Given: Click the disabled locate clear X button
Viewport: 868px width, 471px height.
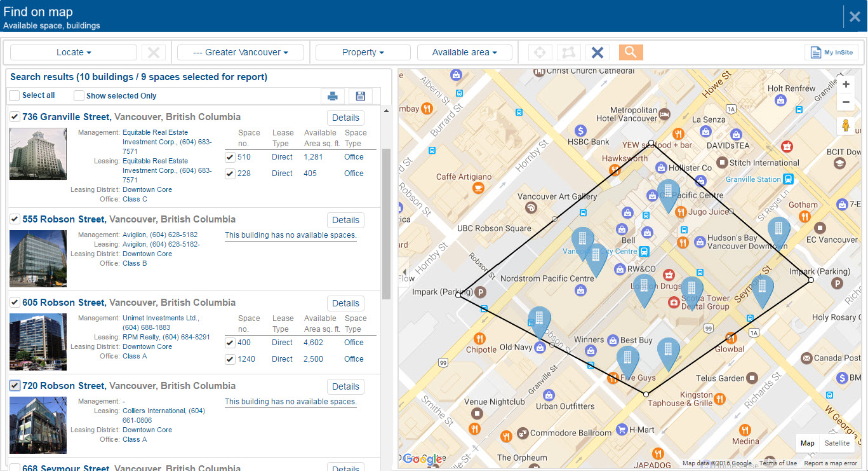Looking at the screenshot, I should coord(154,52).
